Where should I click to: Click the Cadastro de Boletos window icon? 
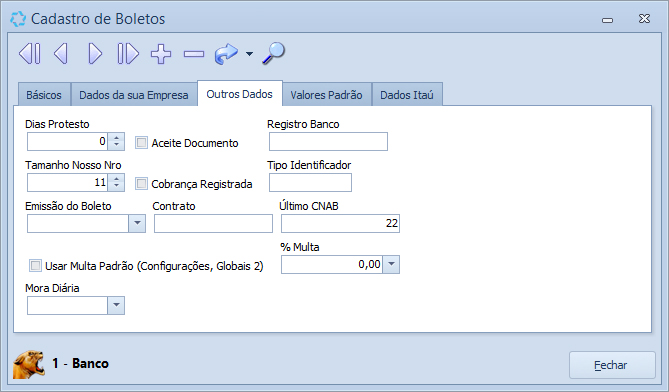pyautogui.click(x=18, y=19)
